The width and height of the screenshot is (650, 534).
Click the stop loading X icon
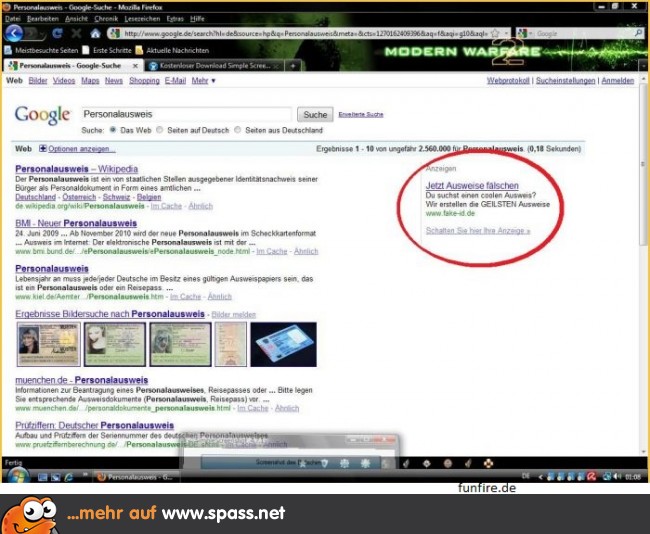(76, 33)
